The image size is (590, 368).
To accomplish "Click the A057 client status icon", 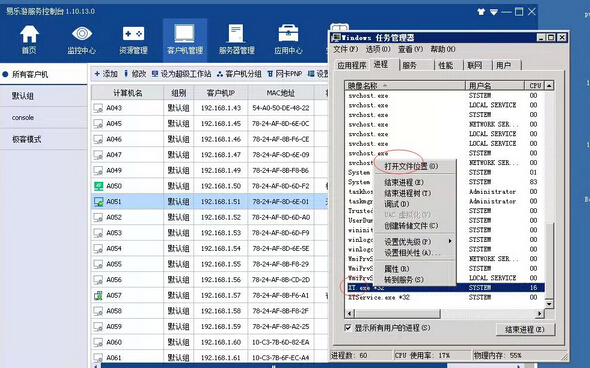I will pyautogui.click(x=98, y=296).
